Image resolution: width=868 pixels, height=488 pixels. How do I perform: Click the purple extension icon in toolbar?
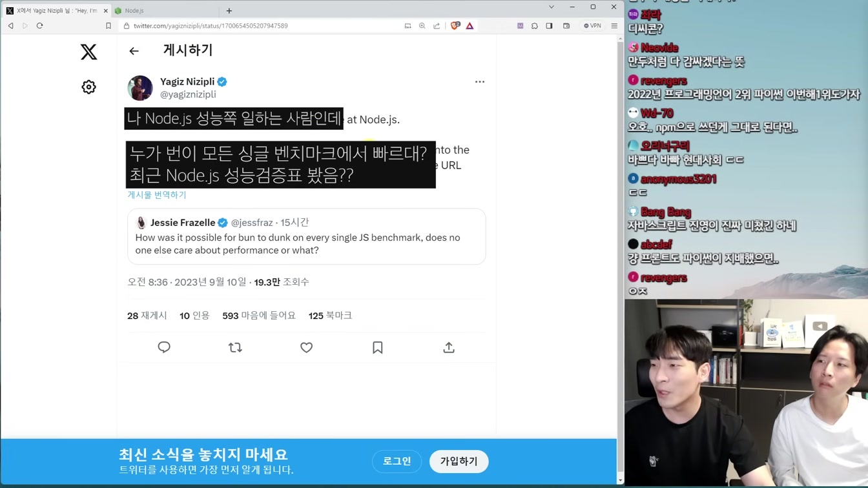point(520,26)
